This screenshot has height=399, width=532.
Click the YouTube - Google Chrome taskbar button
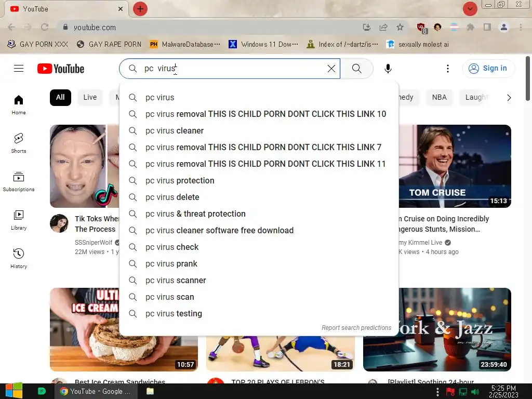pyautogui.click(x=96, y=391)
